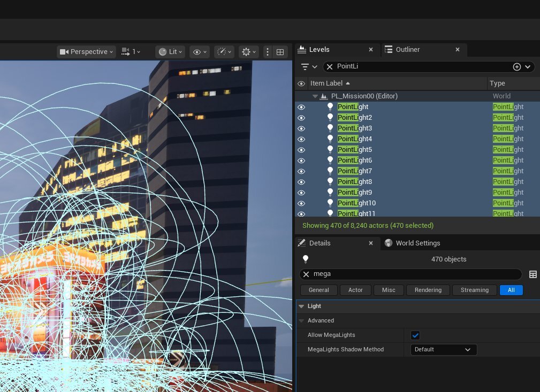Clear the PointLi search text
The image size is (540, 392).
pos(330,67)
